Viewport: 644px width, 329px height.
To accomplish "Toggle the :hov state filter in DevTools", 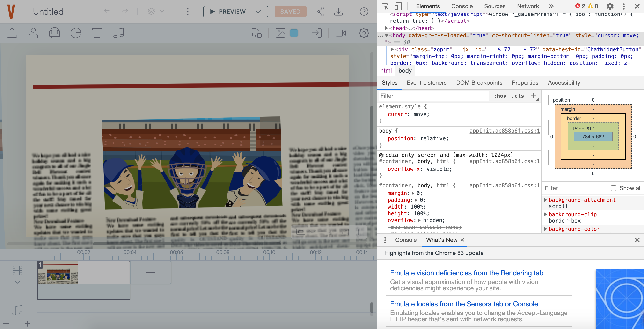I will [x=500, y=96].
